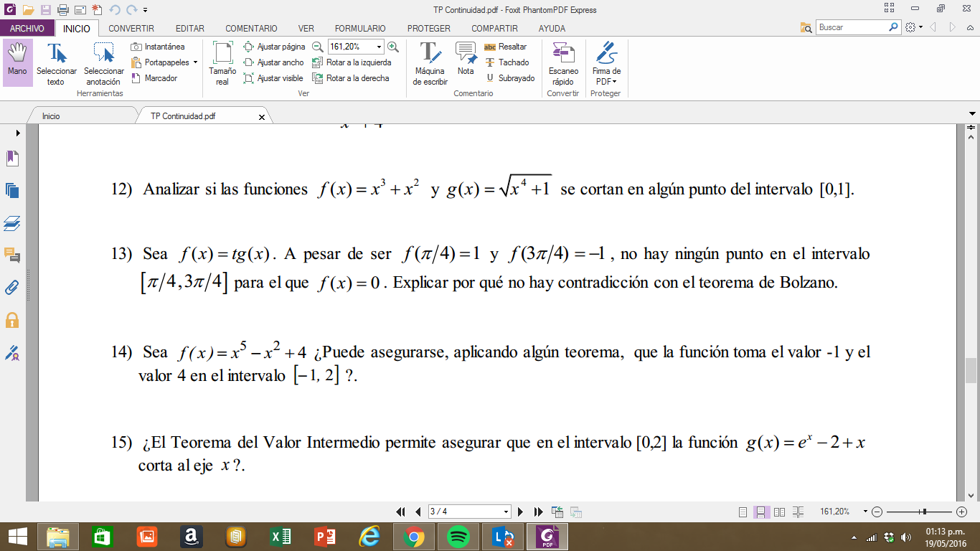
Task: Open the bookmarks panel in sidebar
Action: click(11, 159)
